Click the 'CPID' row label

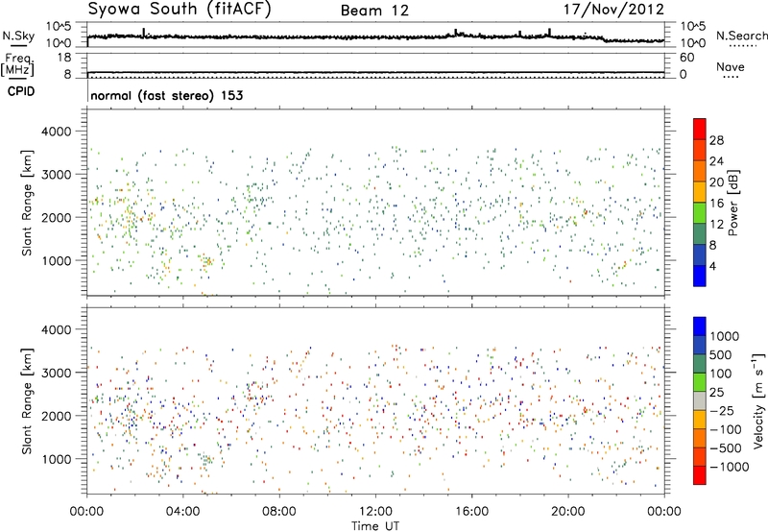point(21,91)
